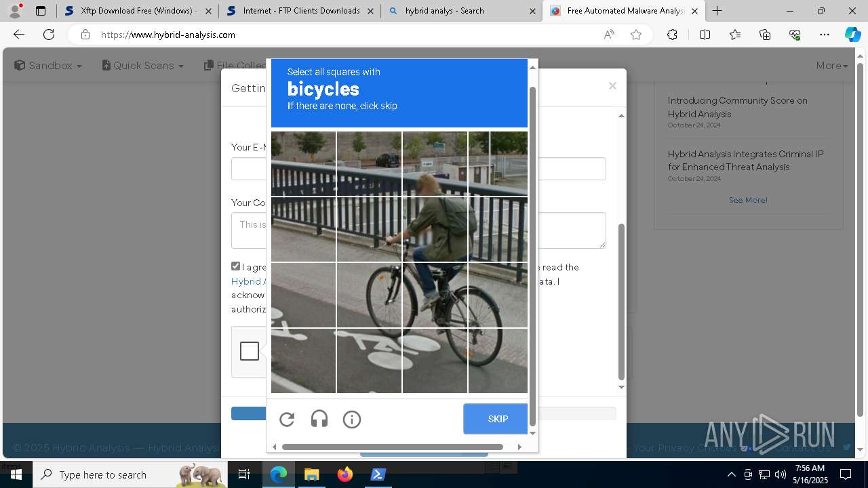Show hidden system tray icons chevron
The image size is (868, 488).
click(x=731, y=474)
